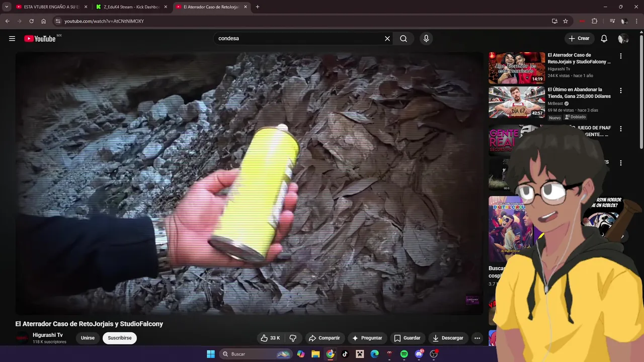Install app icon in the address bar

click(554, 21)
